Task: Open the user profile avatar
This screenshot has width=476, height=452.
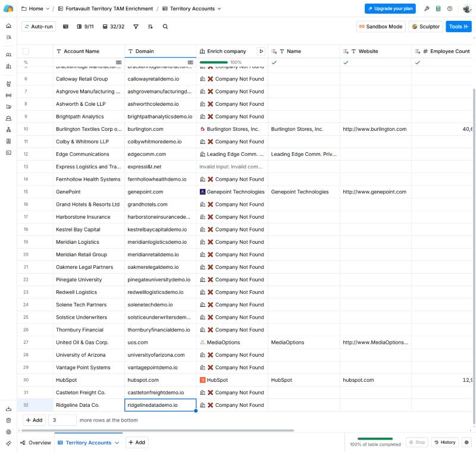Action: [467, 8]
